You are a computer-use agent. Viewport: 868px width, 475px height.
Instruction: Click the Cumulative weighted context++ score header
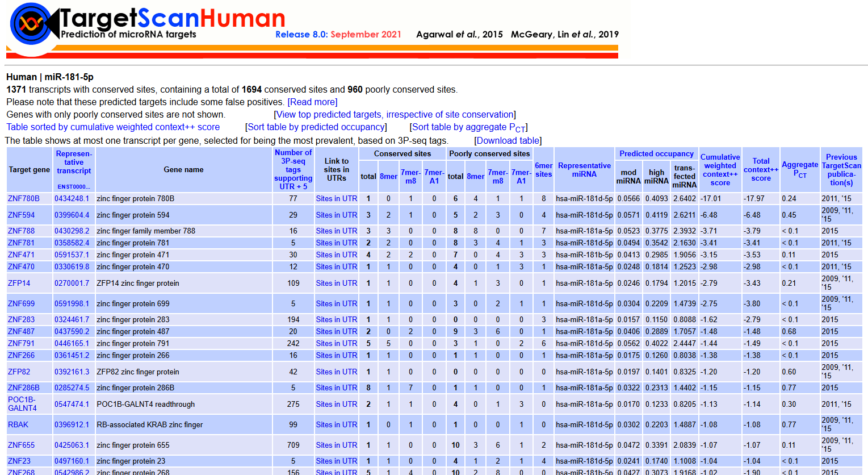[720, 170]
